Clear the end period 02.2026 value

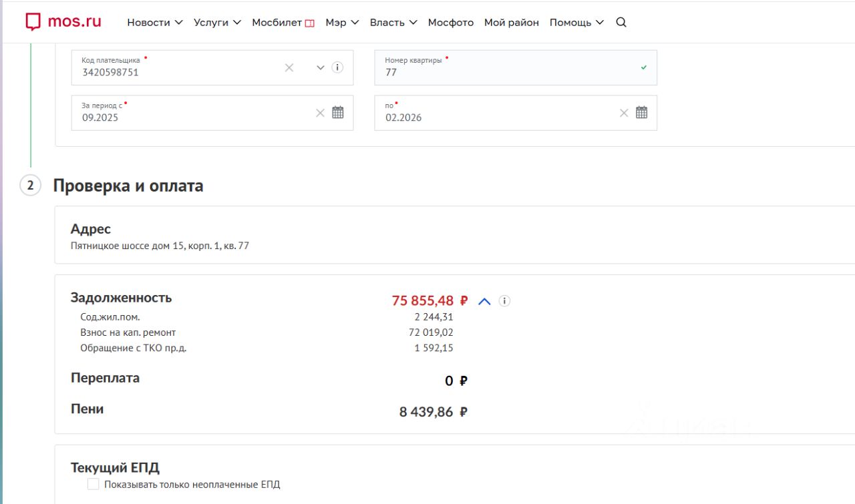click(624, 113)
